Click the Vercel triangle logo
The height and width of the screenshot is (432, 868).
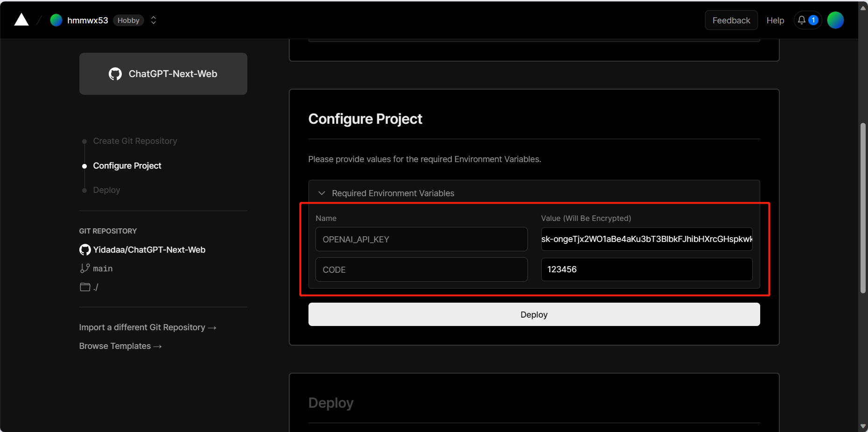coord(21,20)
